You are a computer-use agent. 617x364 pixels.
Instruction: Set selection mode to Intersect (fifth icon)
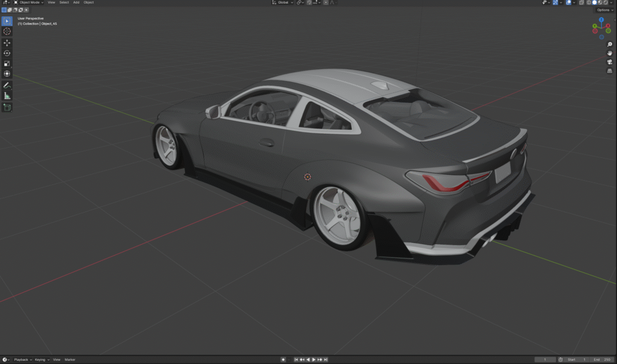tap(27, 10)
